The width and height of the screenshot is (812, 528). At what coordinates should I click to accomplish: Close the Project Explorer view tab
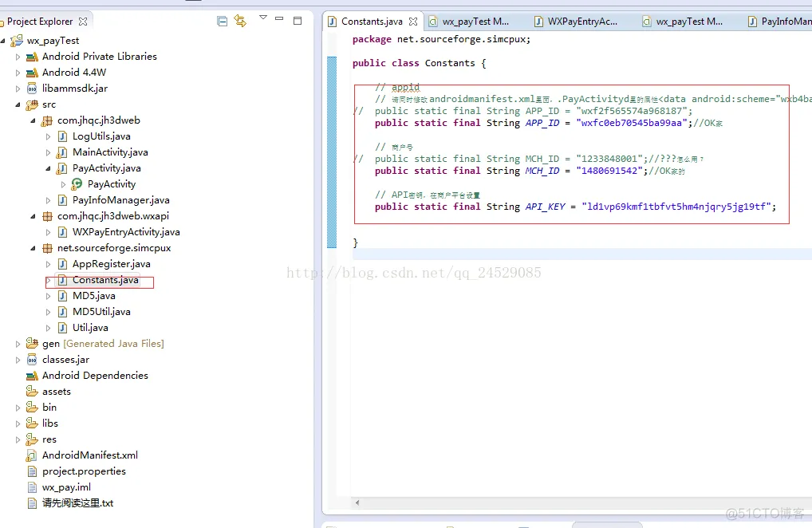(83, 22)
